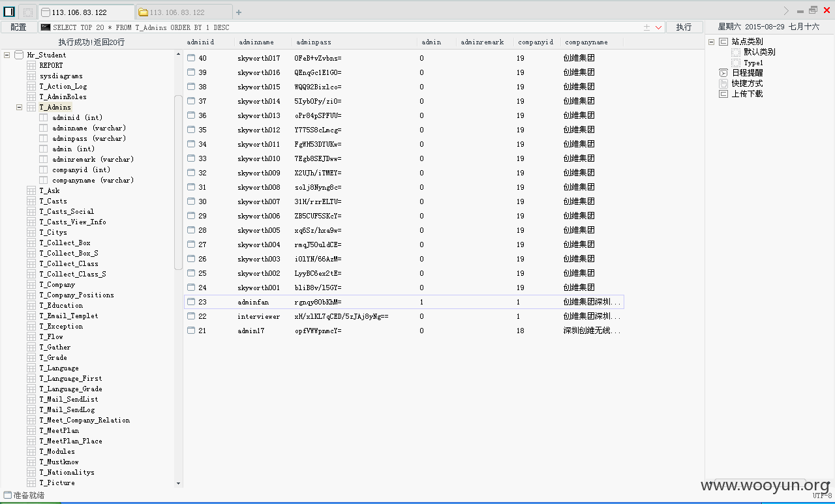Switch to the folder tab 113.106.83.122

(183, 12)
